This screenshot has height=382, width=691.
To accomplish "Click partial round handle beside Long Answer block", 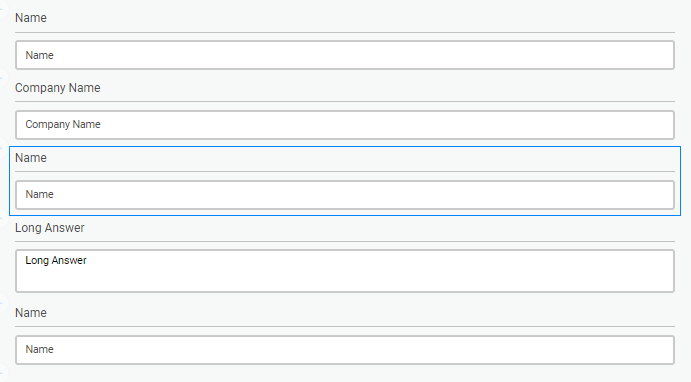I will tap(3, 218).
